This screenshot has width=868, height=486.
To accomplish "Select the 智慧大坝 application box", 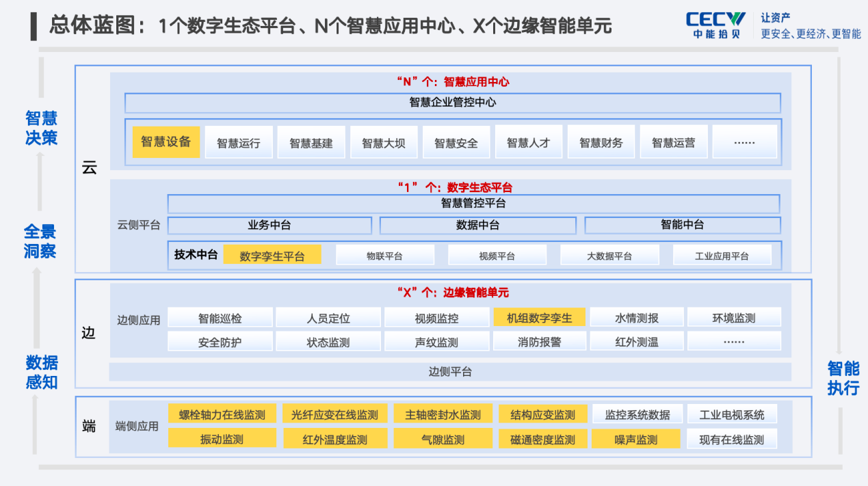I will (384, 142).
